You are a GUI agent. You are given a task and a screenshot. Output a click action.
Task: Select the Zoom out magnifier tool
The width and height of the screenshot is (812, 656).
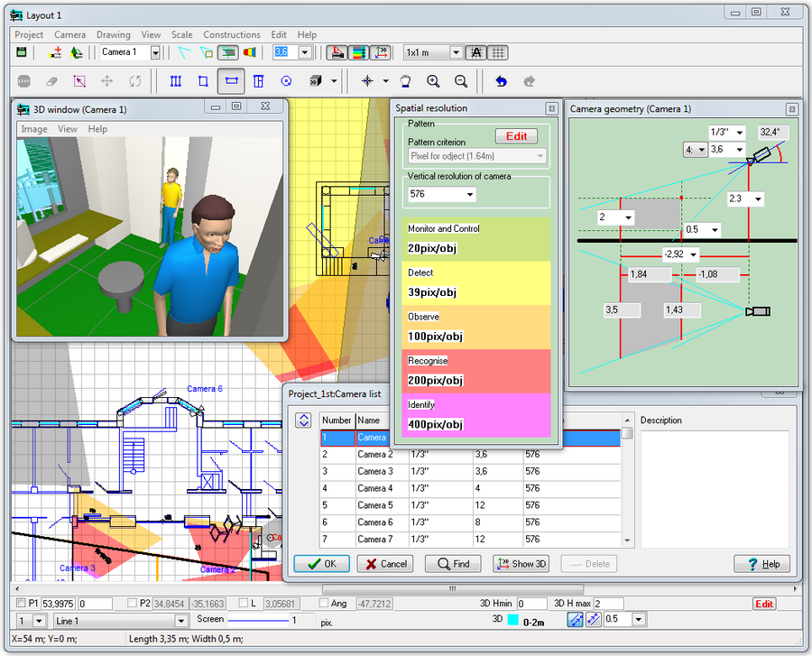(461, 81)
